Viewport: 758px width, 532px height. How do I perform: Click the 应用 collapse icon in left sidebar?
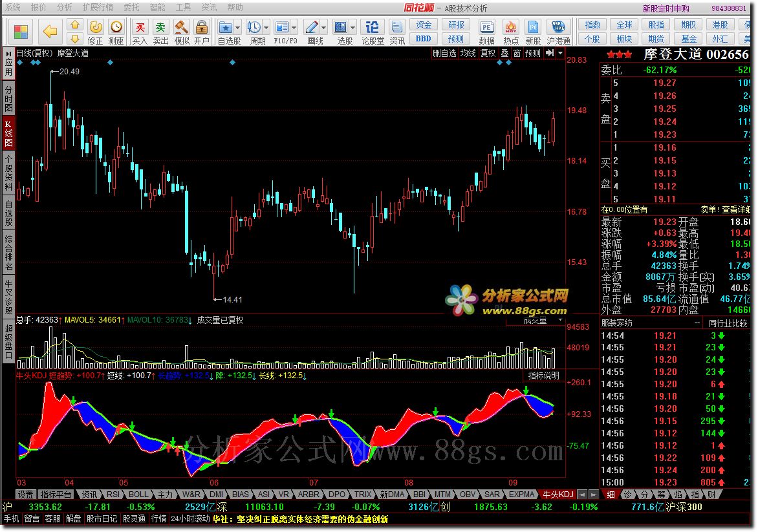click(x=8, y=63)
